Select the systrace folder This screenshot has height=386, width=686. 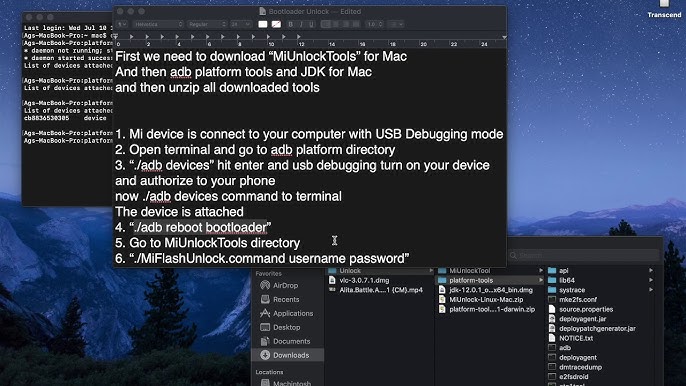[572, 290]
